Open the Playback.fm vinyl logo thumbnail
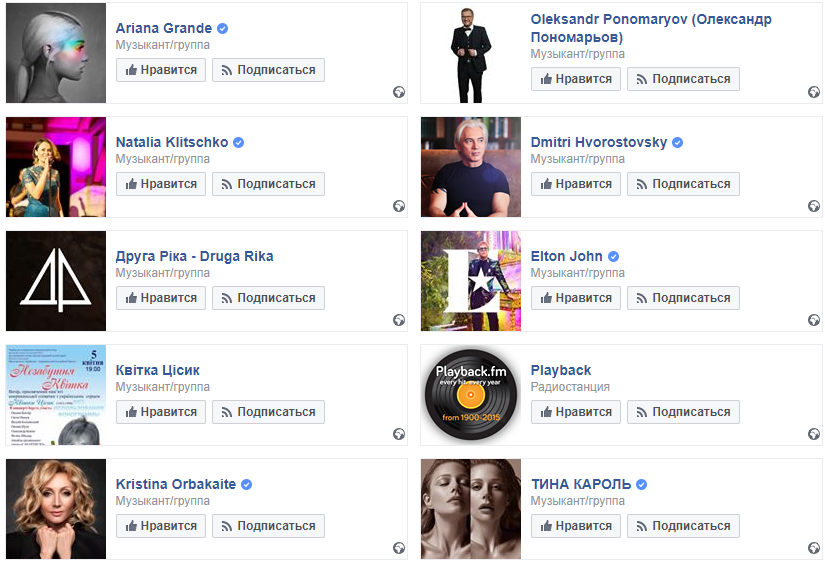 click(471, 395)
